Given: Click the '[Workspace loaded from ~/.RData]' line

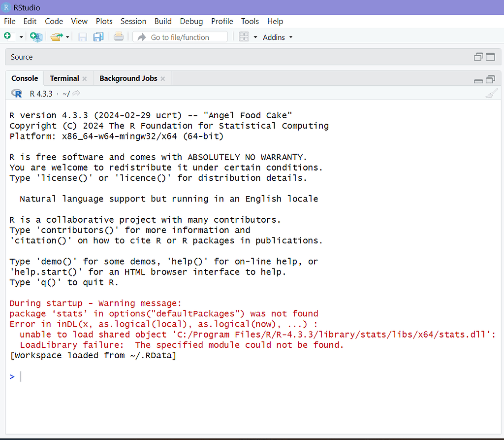Looking at the screenshot, I should pyautogui.click(x=93, y=355).
